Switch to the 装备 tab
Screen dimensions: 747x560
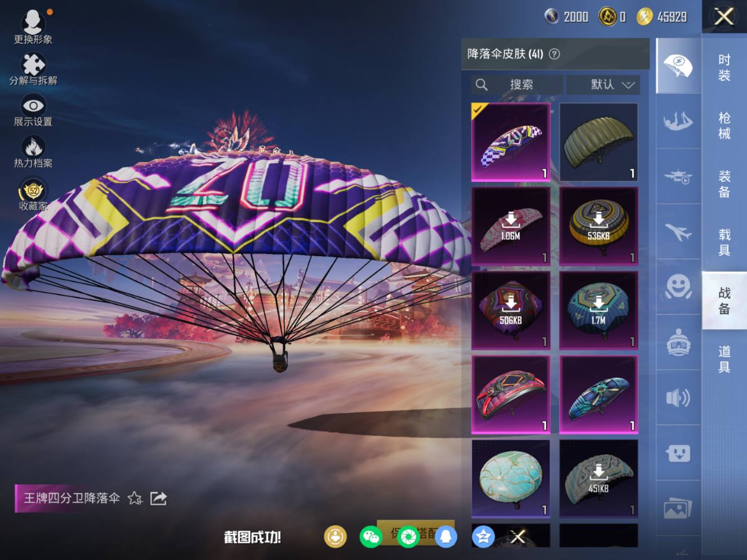(724, 184)
